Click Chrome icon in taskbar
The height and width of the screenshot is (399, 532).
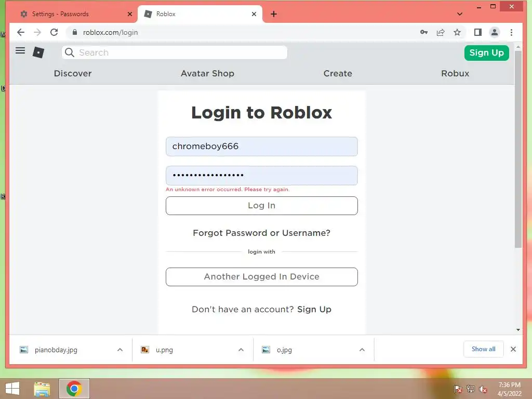tap(74, 389)
